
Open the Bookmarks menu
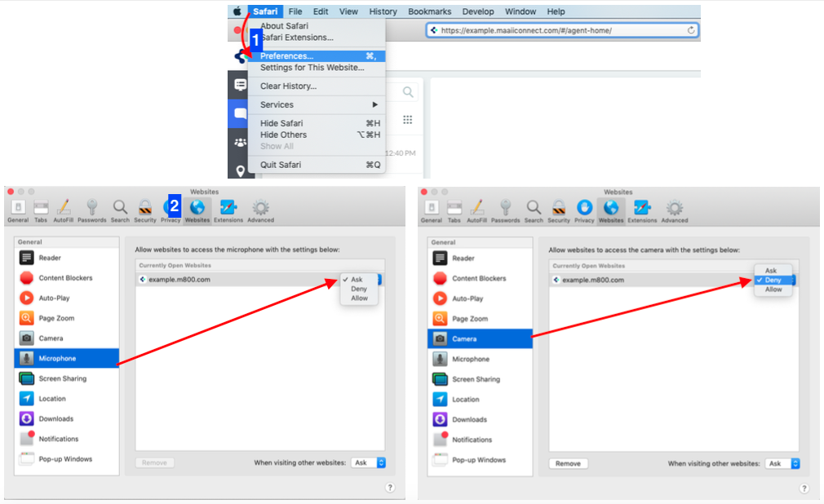pos(429,11)
